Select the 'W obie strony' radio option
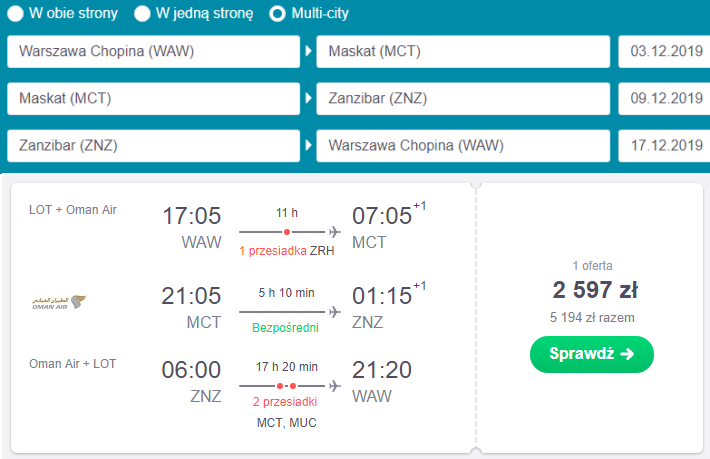Image resolution: width=710 pixels, height=459 pixels. click(15, 14)
